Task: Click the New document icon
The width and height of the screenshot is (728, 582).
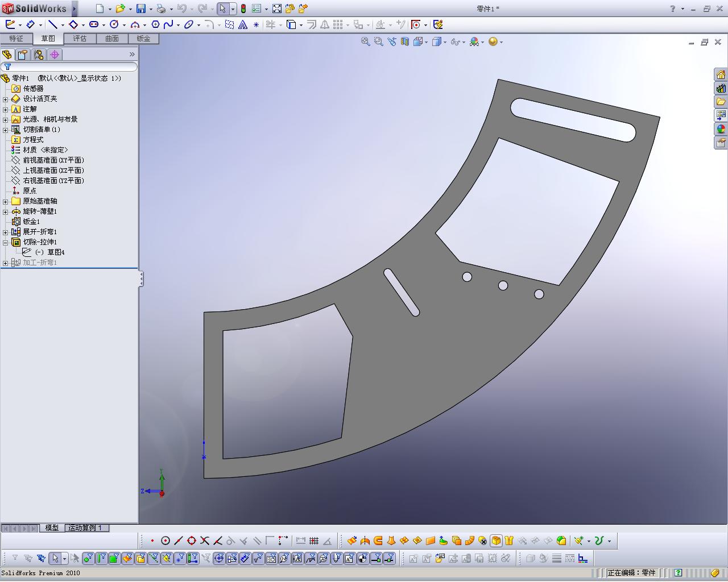Action: click(x=100, y=9)
